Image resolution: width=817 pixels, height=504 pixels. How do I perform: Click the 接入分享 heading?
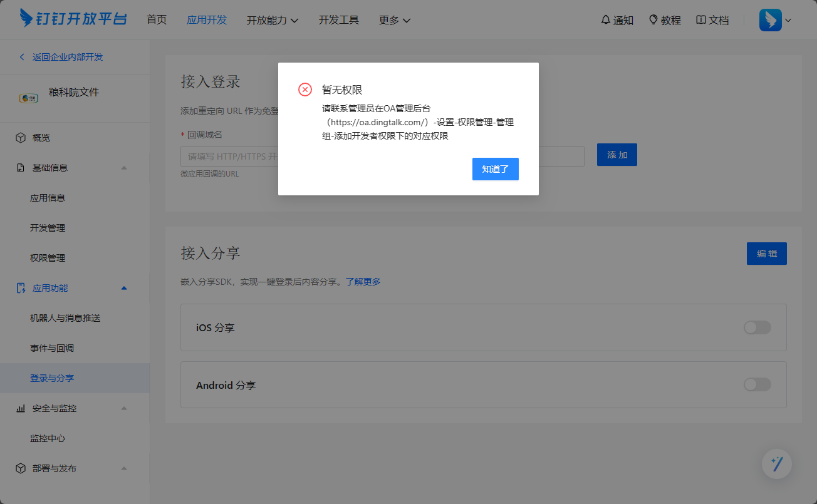(211, 253)
